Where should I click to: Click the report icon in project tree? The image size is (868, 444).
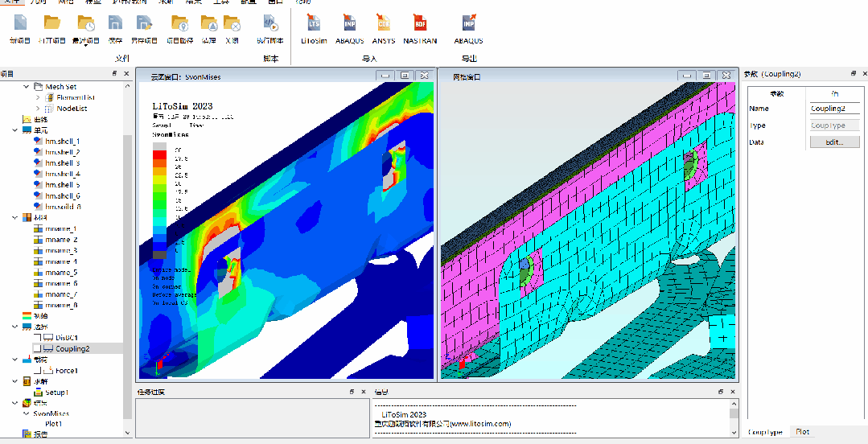tap(27, 434)
